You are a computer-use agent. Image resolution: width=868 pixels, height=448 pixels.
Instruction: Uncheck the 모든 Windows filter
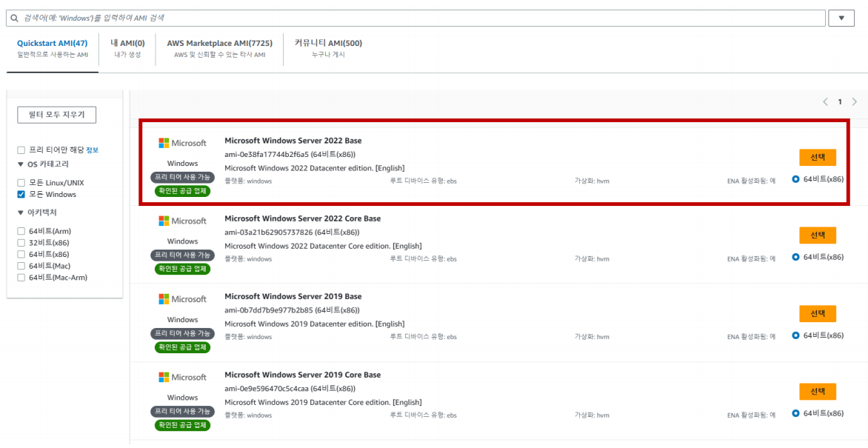21,194
